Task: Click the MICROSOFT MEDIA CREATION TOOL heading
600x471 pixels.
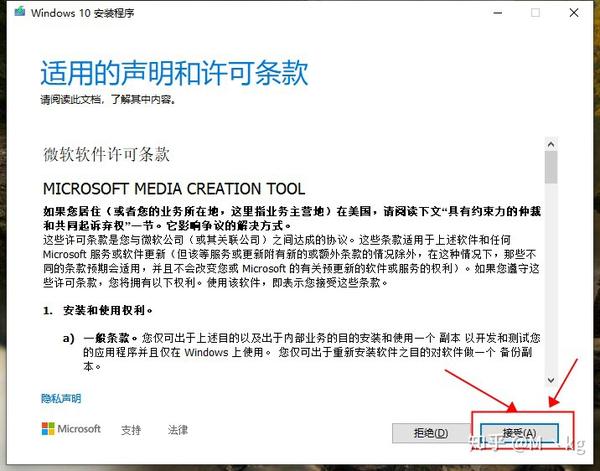Action: tap(174, 189)
